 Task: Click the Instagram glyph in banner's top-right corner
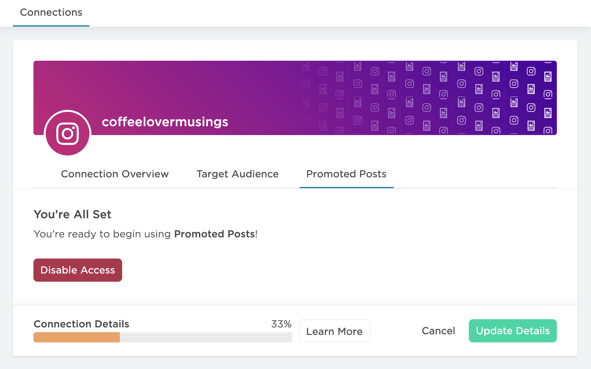531,71
